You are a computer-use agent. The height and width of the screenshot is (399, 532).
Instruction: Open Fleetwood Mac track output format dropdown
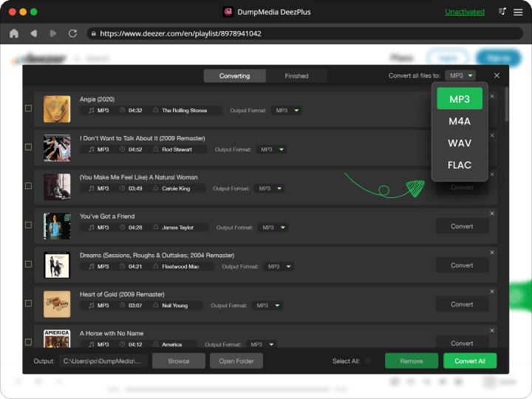pyautogui.click(x=279, y=267)
